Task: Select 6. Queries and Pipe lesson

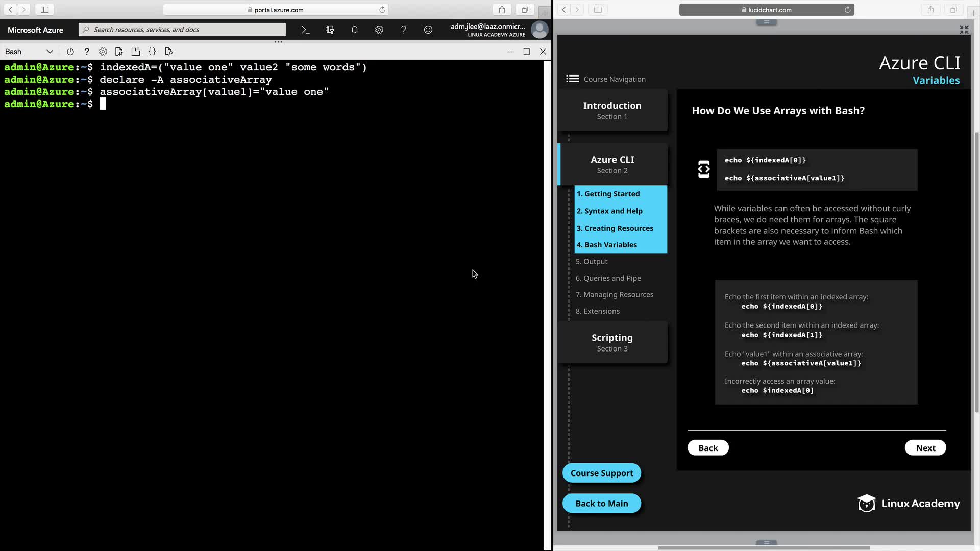Action: tap(608, 278)
